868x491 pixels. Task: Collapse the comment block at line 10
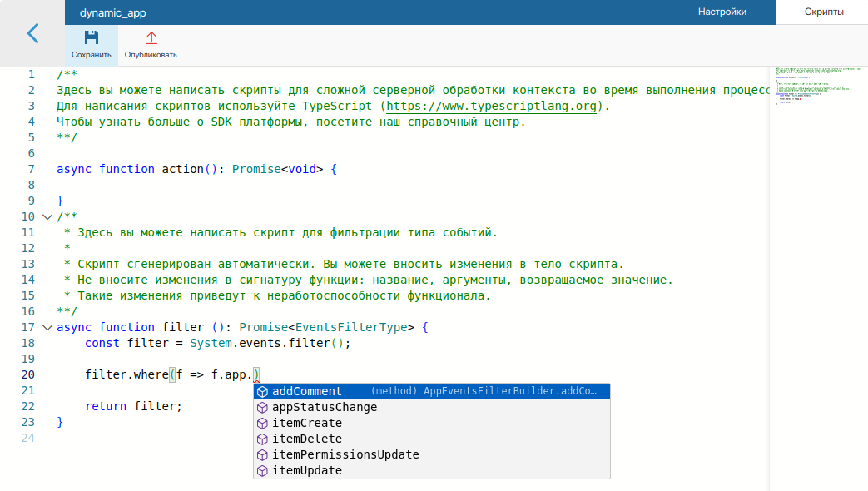pyautogui.click(x=47, y=216)
